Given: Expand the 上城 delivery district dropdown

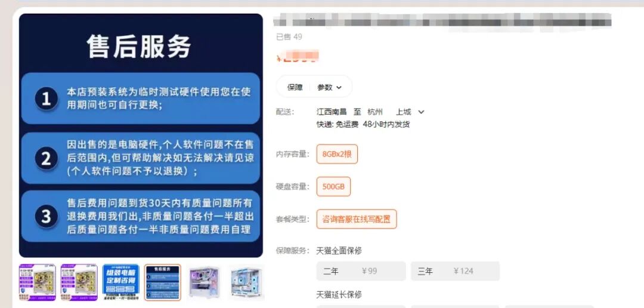Looking at the screenshot, I should (410, 112).
